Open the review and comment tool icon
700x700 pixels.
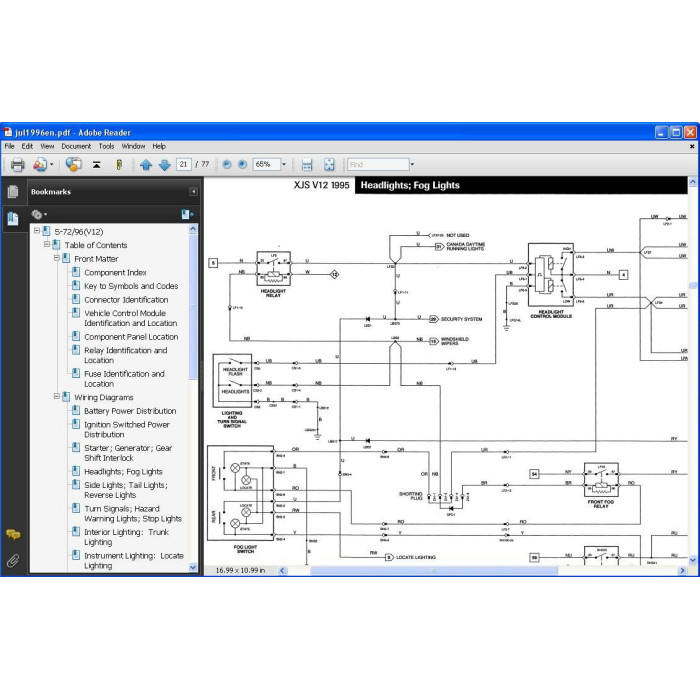(x=73, y=165)
